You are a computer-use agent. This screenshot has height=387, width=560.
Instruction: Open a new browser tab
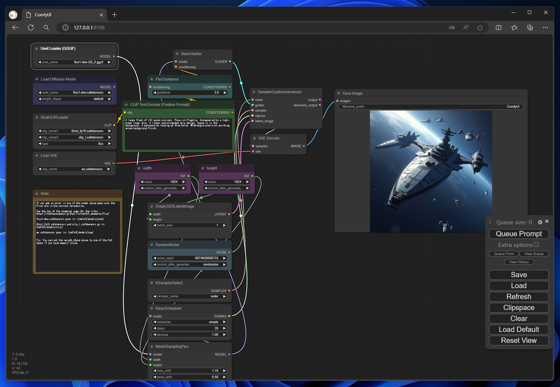pos(114,15)
